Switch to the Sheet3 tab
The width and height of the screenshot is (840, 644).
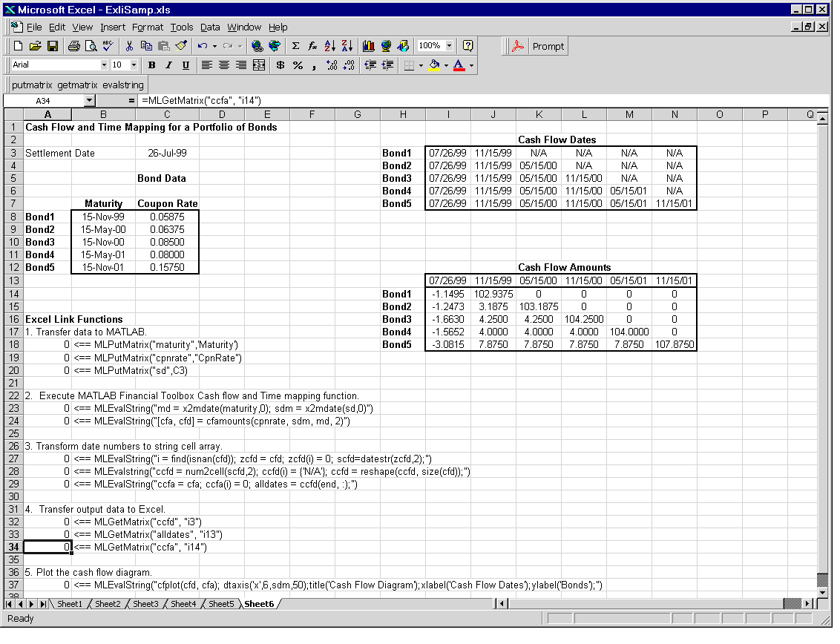145,604
